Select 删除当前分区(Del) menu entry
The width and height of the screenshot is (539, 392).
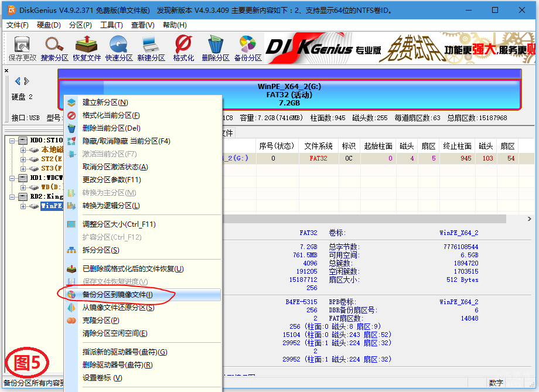142,128
